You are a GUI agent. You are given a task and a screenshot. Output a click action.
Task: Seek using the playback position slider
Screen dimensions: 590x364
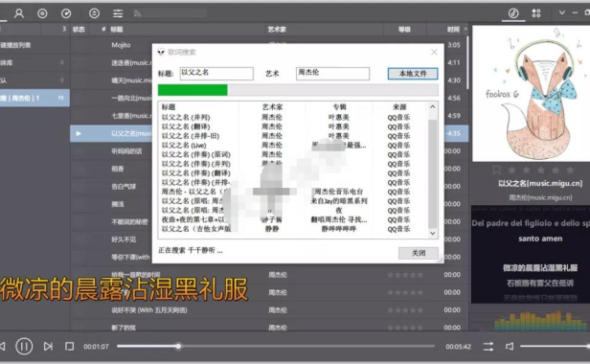[x=276, y=346]
